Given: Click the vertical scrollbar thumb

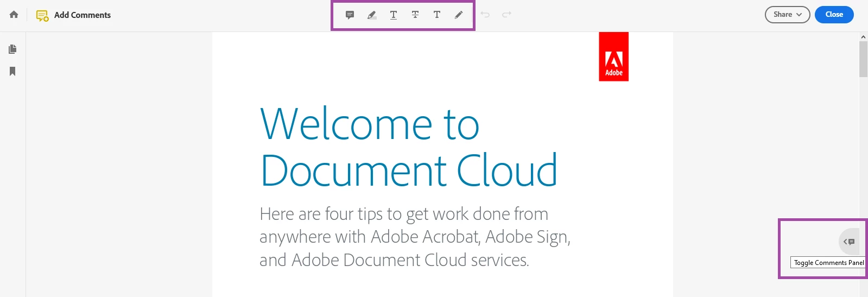Looking at the screenshot, I should [863, 59].
